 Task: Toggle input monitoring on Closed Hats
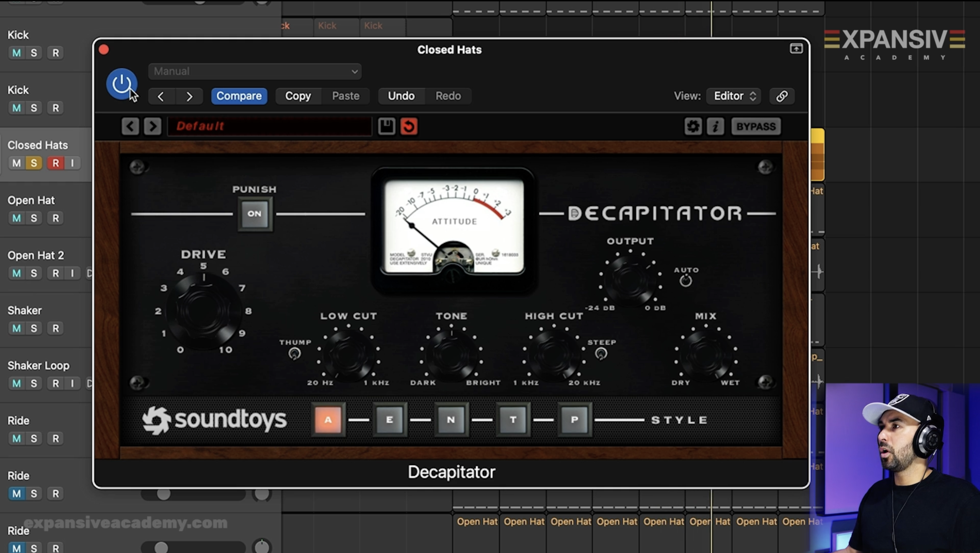[x=72, y=163]
